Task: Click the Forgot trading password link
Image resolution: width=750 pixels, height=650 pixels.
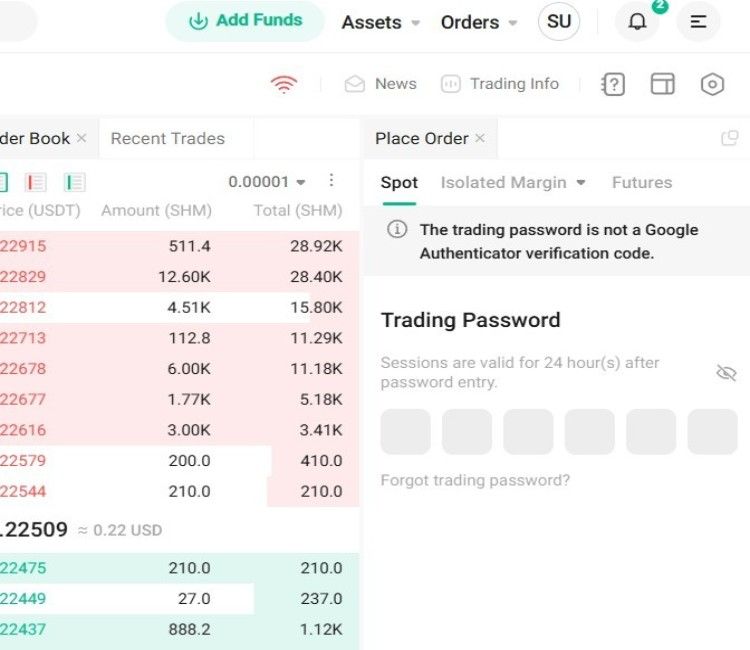Action: pyautogui.click(x=475, y=480)
